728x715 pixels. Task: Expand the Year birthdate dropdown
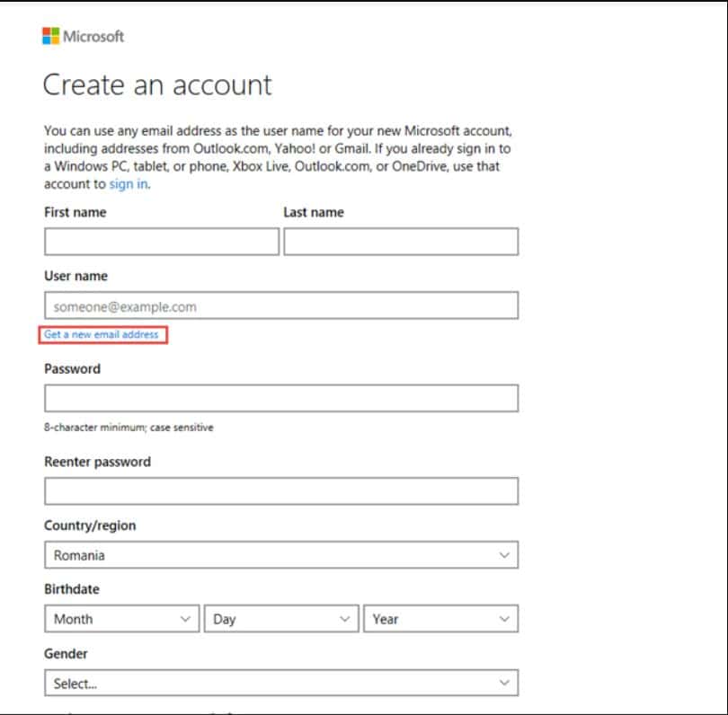pyautogui.click(x=440, y=619)
